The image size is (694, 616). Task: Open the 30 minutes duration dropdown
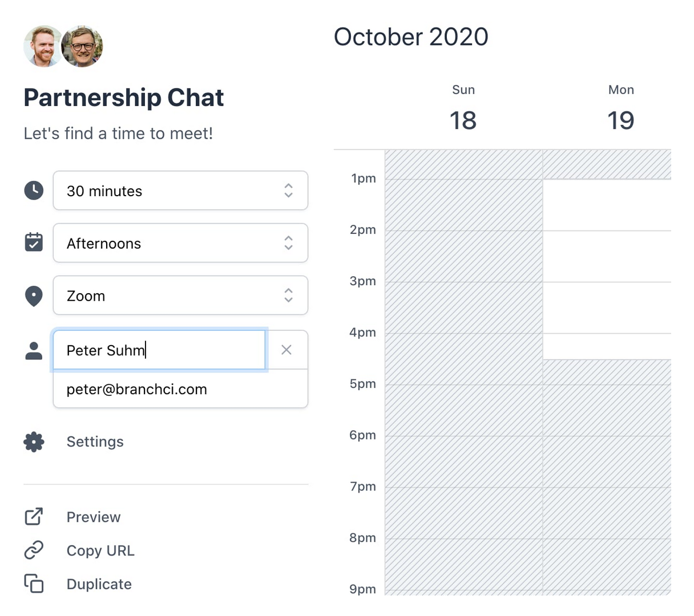click(180, 191)
